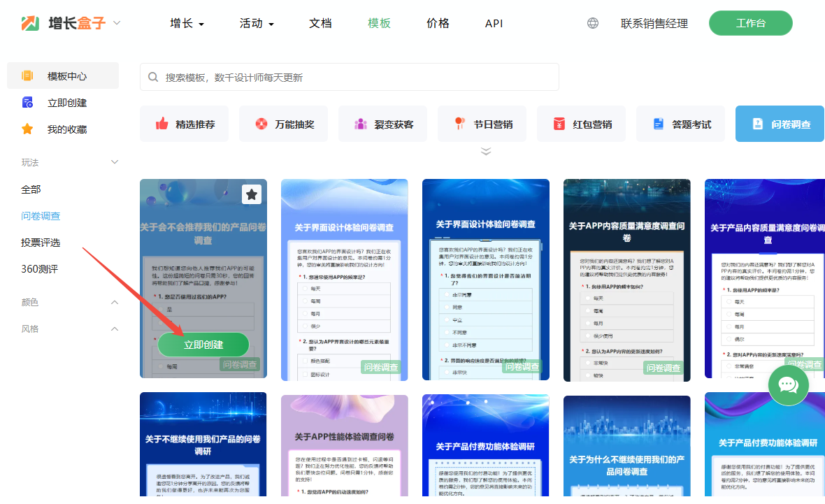Open the 文档 menu item

[x=320, y=23]
